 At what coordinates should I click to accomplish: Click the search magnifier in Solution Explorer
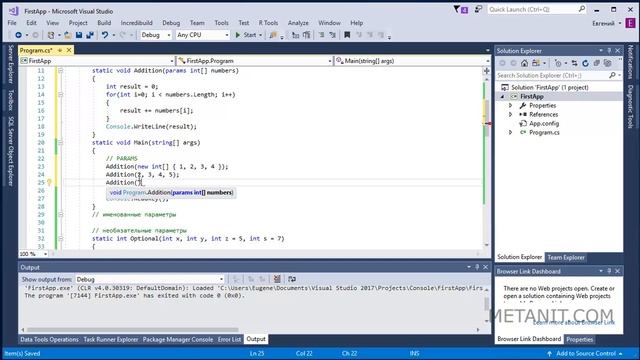coord(612,76)
